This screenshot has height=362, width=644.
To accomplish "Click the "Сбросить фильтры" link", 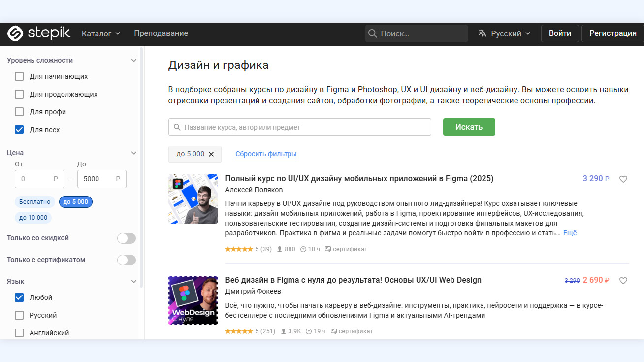I will pos(266,154).
